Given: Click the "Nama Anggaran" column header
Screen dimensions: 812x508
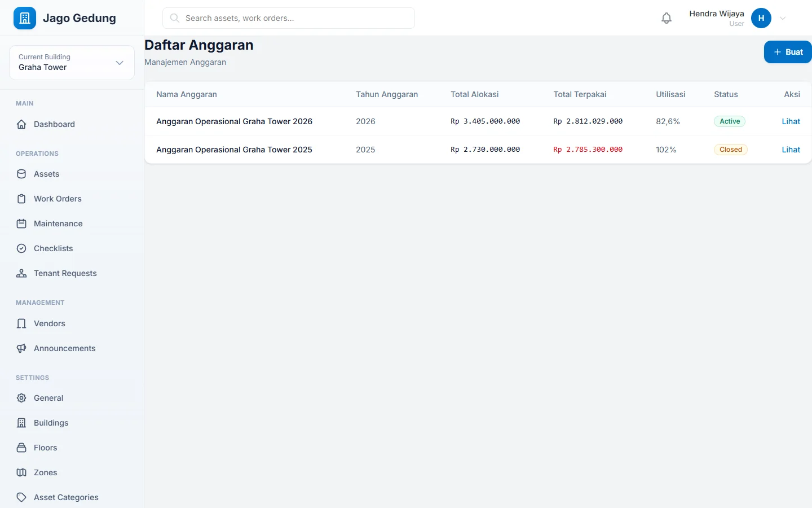Looking at the screenshot, I should click(187, 94).
